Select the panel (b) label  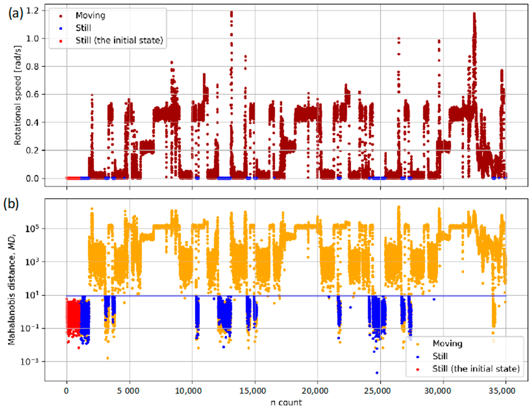coord(11,204)
